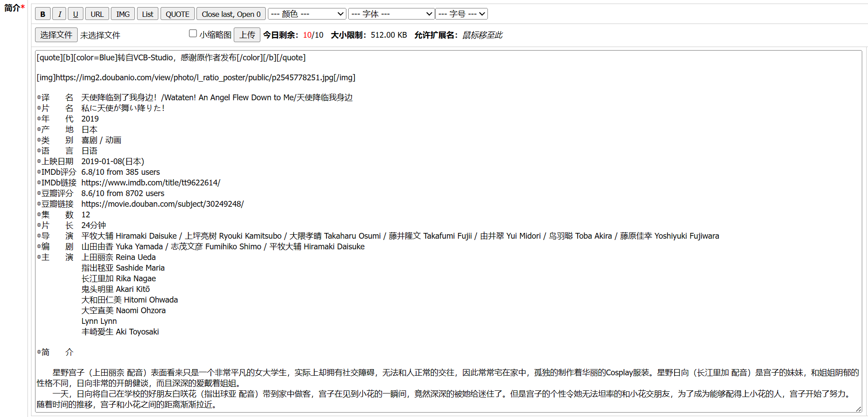The width and height of the screenshot is (868, 417).
Task: Click the douban subject/30249248 link text
Action: click(x=162, y=204)
